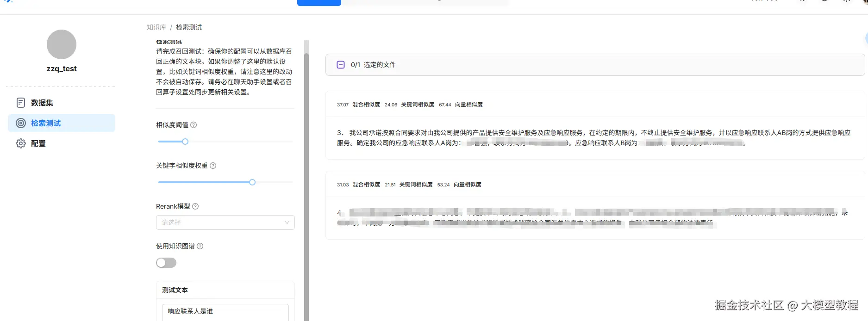Click the 数据集 document icon

tap(21, 103)
